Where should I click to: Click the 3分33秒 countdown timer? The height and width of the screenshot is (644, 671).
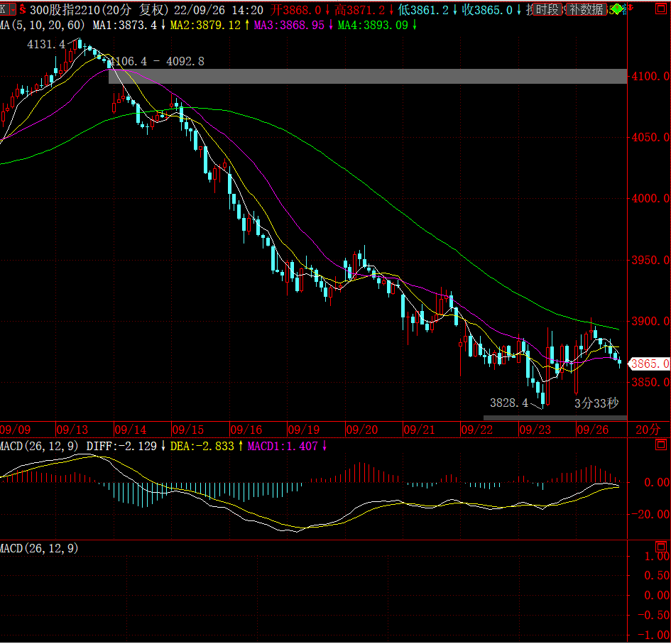pyautogui.click(x=596, y=403)
